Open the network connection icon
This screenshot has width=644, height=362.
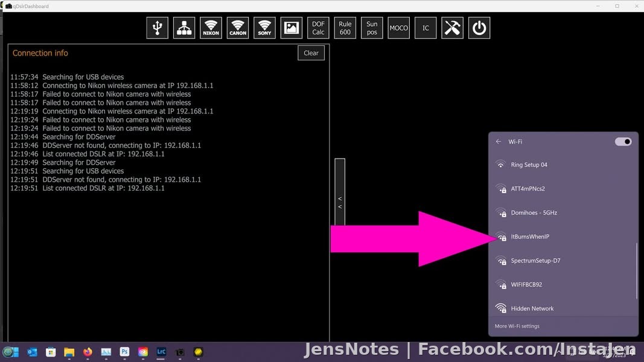(184, 28)
